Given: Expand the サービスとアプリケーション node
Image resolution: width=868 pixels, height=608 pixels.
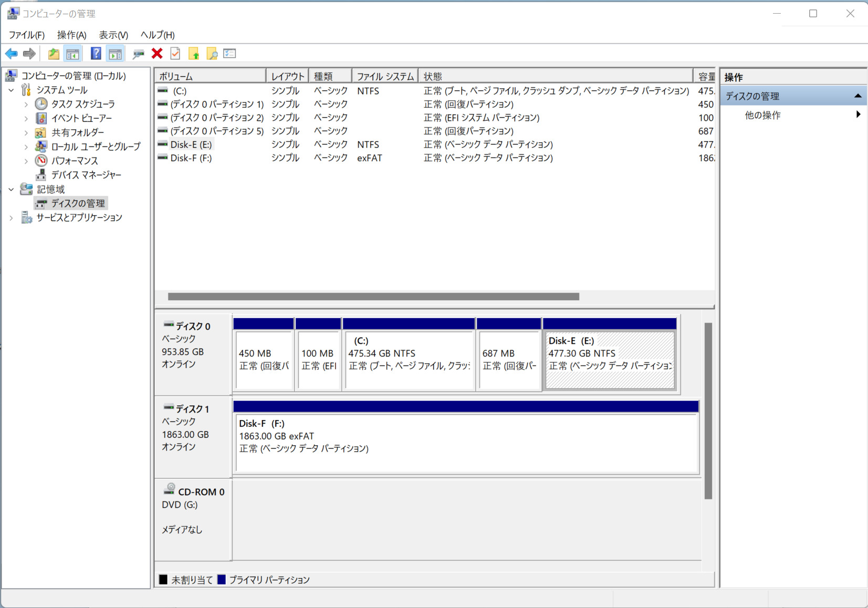Looking at the screenshot, I should 11,218.
